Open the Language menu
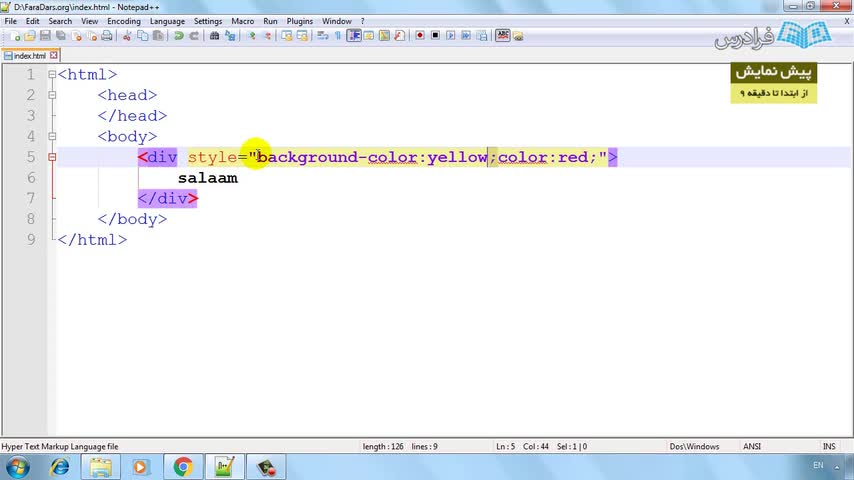 click(x=167, y=21)
